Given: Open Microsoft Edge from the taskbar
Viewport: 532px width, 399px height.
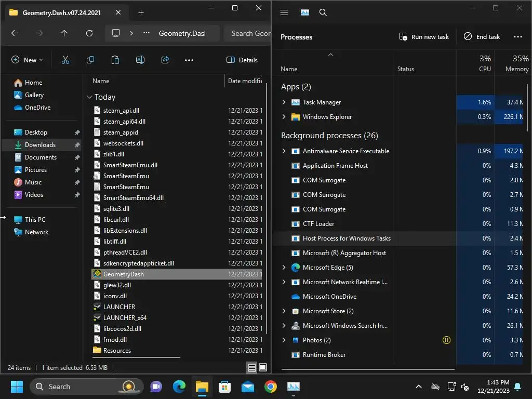Looking at the screenshot, I should point(179,387).
